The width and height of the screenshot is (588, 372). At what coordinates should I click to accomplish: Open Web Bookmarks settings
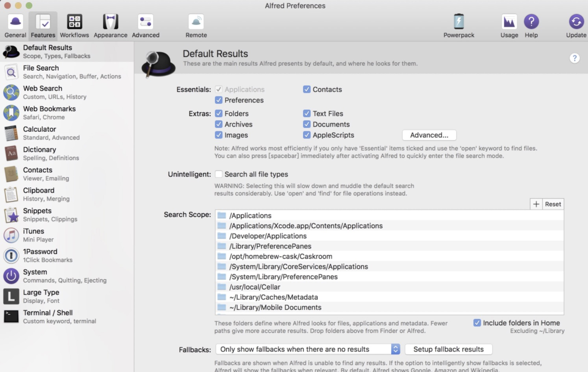[x=67, y=113]
